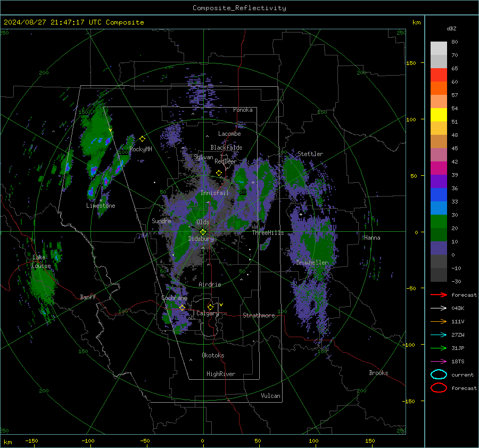Click the magenta 18TS arrow legend icon

tap(439, 362)
